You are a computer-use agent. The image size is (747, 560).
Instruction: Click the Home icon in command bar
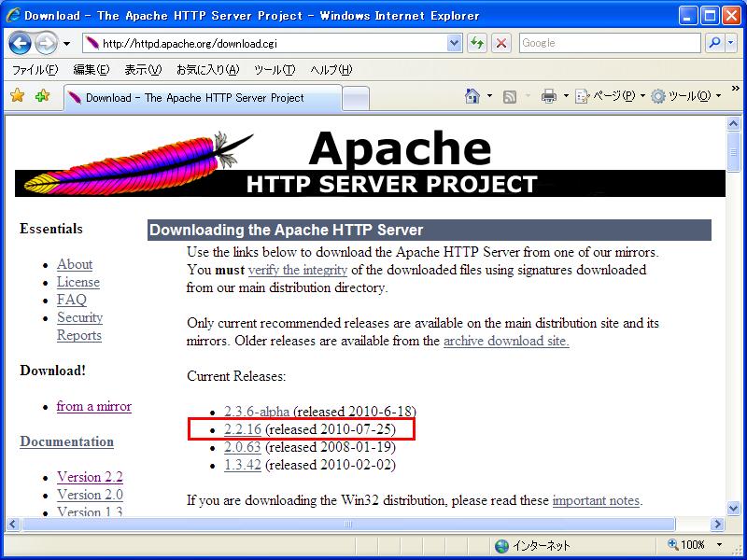[x=472, y=97]
